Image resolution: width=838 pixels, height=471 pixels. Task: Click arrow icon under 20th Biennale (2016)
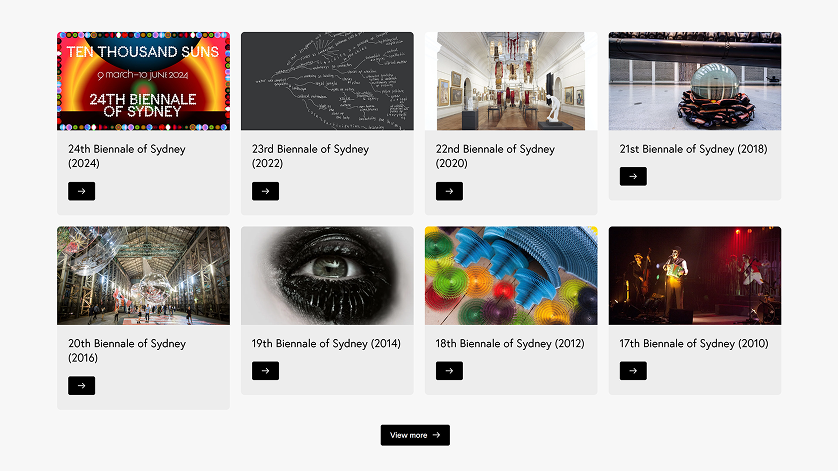click(x=81, y=386)
